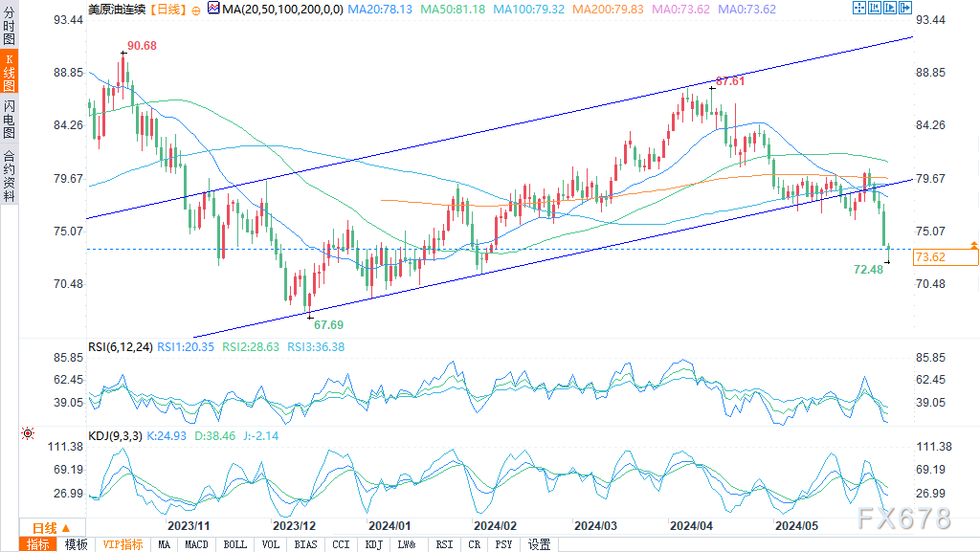Select the BOLL indicator tab
This screenshot has height=552, width=980.
point(235,544)
